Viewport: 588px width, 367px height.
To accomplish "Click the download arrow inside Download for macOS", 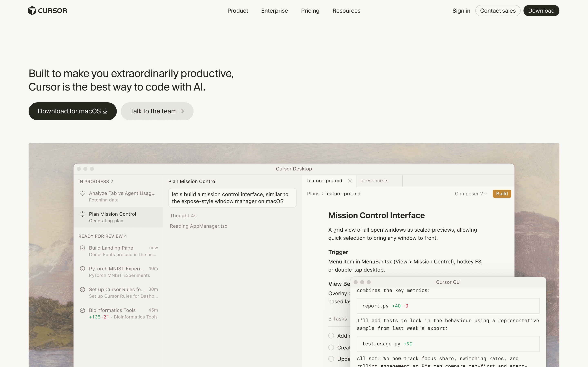I will pos(105,111).
